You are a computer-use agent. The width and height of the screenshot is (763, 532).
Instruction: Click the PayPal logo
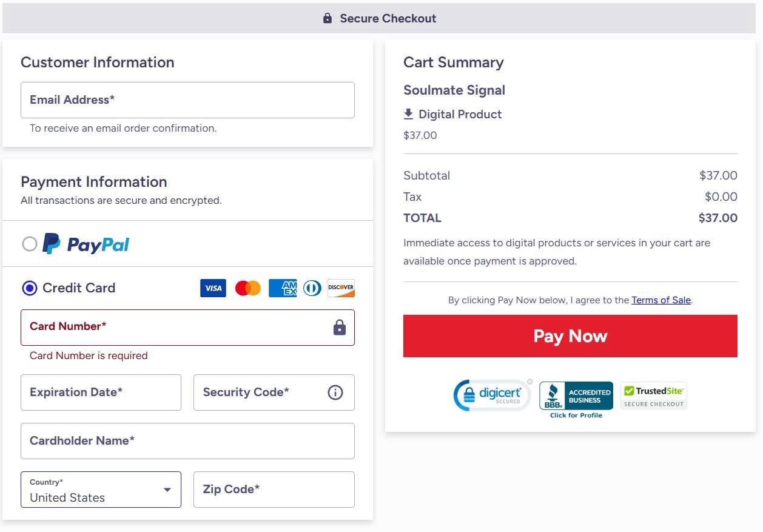click(x=85, y=244)
